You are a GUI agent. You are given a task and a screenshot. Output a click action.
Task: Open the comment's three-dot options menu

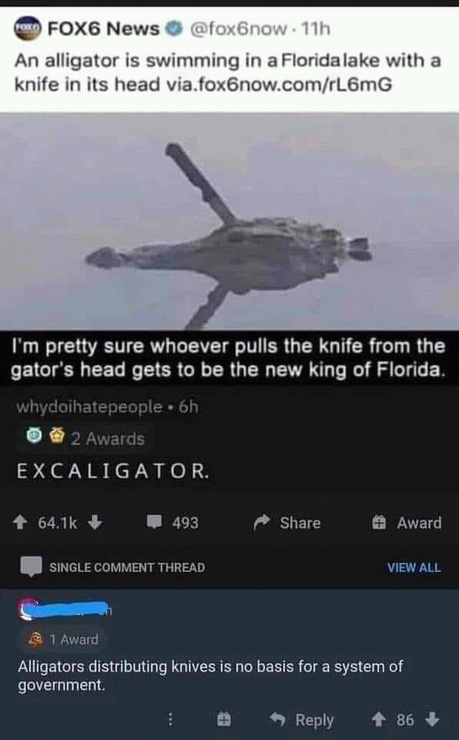[x=171, y=720]
